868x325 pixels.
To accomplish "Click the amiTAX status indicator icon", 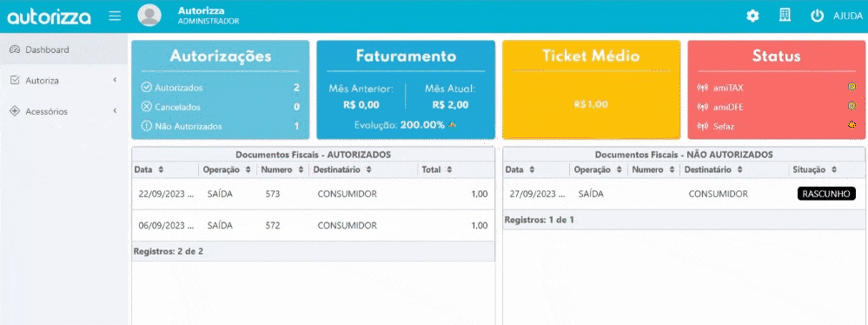I will coord(852,87).
